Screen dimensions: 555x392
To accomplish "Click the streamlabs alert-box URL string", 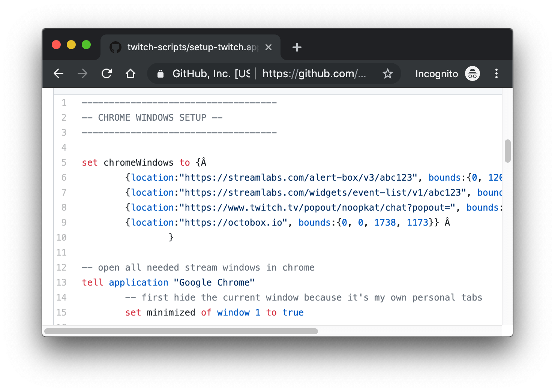I will click(x=298, y=178).
